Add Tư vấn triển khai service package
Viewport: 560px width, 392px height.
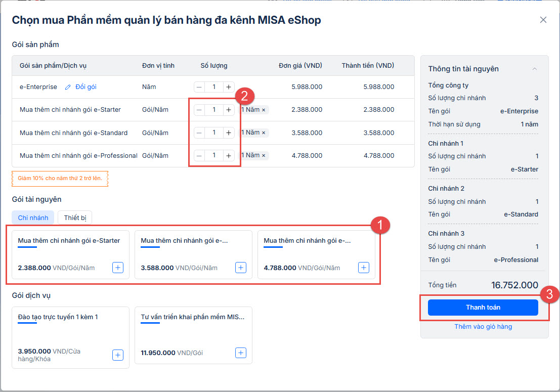pyautogui.click(x=241, y=353)
